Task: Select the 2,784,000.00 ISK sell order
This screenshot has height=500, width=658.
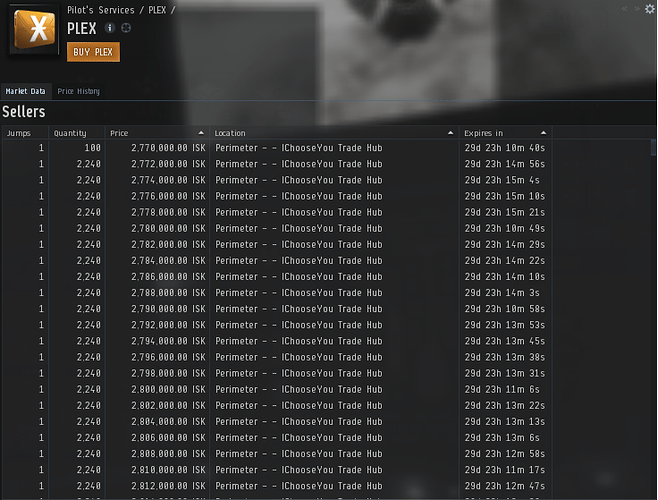Action: (x=326, y=260)
